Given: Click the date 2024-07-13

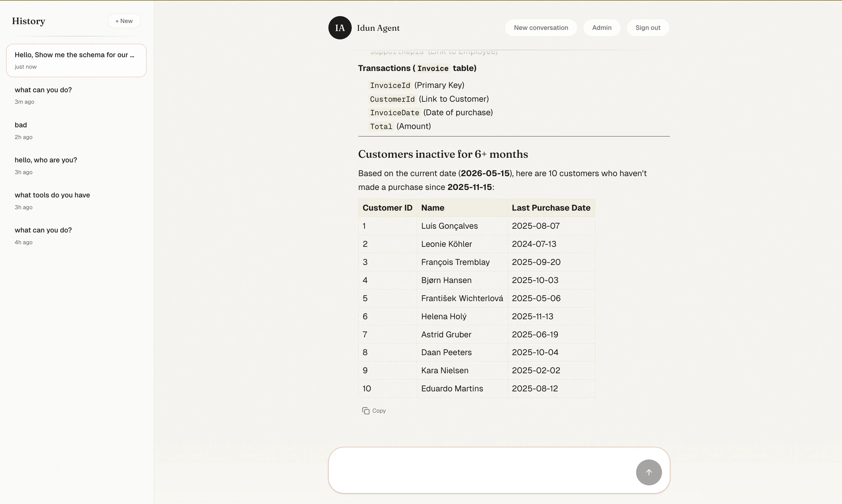Looking at the screenshot, I should point(534,244).
